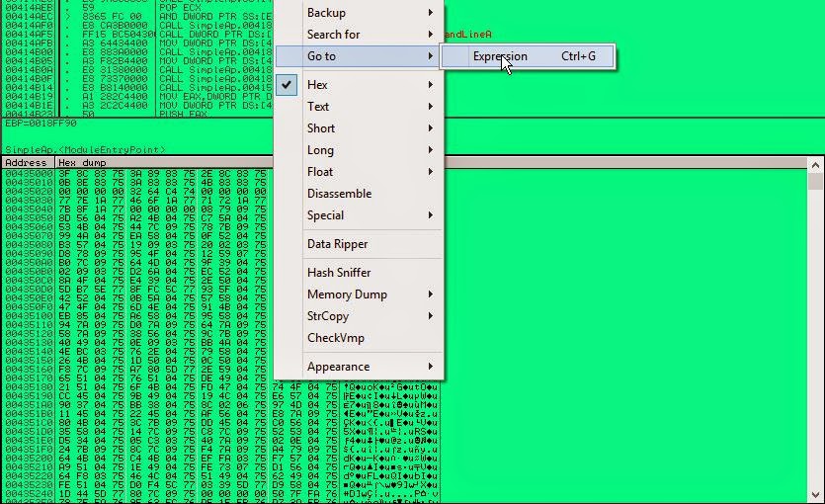Click the ASCII text on dump row 00435180
Viewport: 825px width, 504px height.
click(x=390, y=387)
